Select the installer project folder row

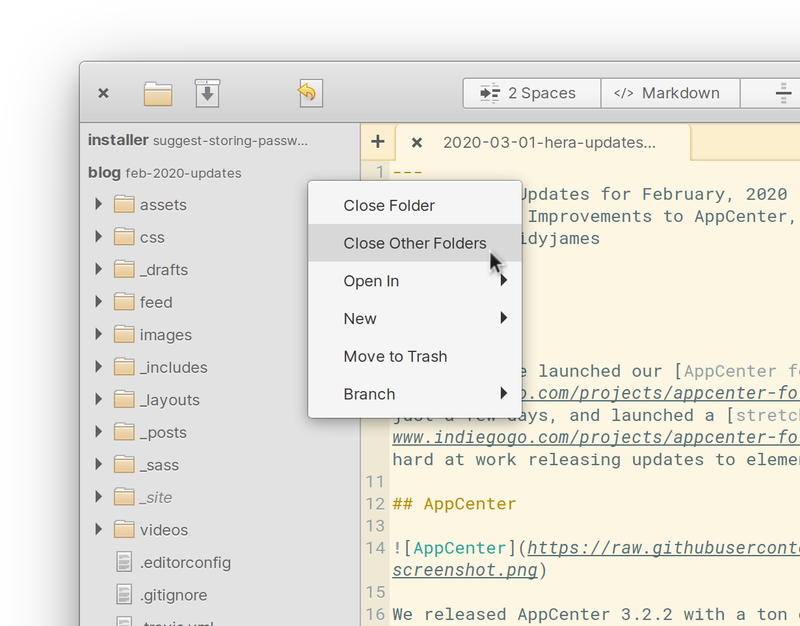pyautogui.click(x=220, y=140)
